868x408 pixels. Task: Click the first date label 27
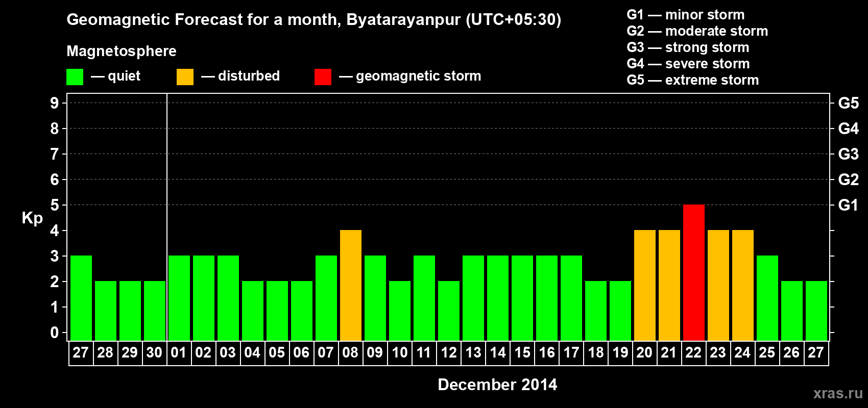(81, 353)
